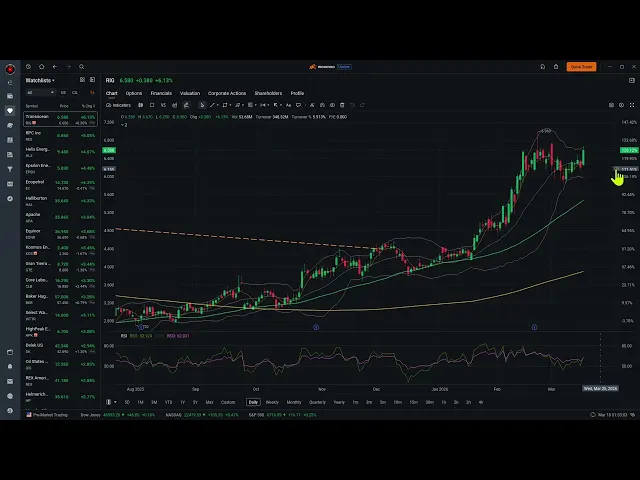640x480 pixels.
Task: Switch to Monthly chart interval
Action: pyautogui.click(x=294, y=402)
